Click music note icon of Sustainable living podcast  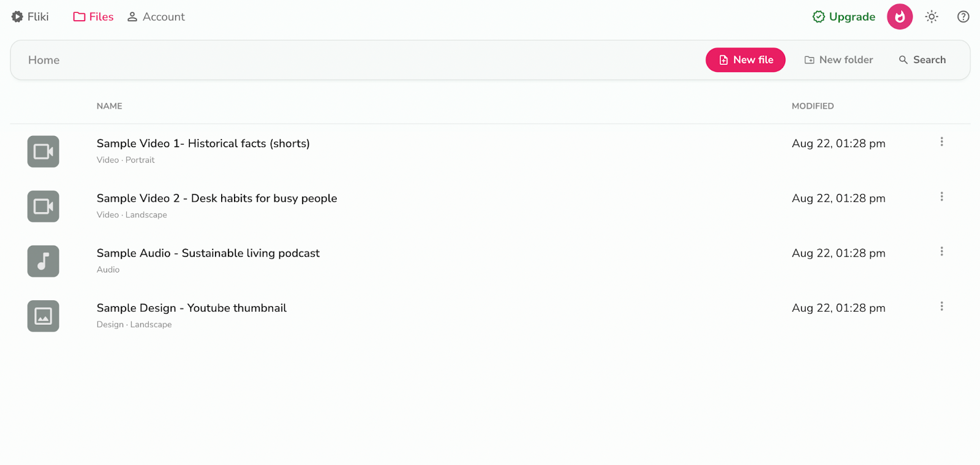tap(43, 261)
